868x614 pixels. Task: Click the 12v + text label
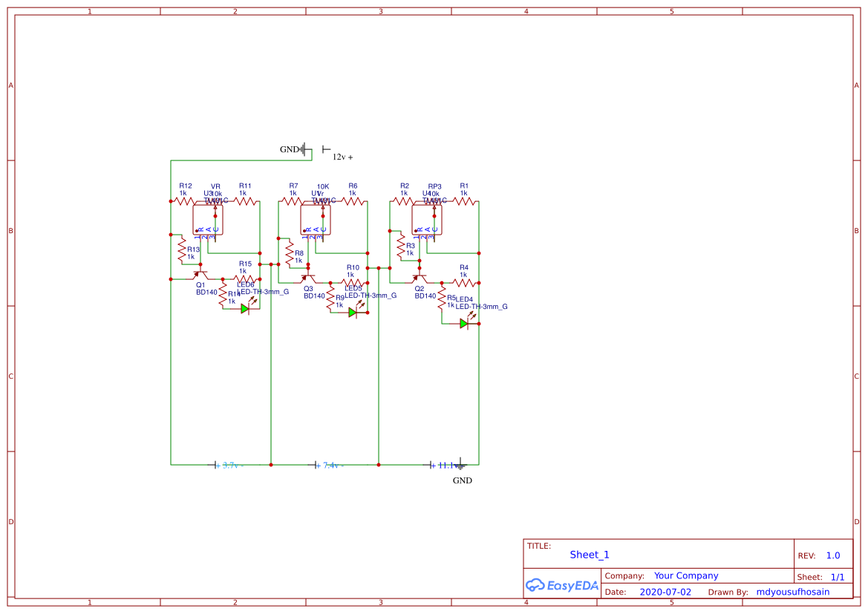pyautogui.click(x=342, y=157)
